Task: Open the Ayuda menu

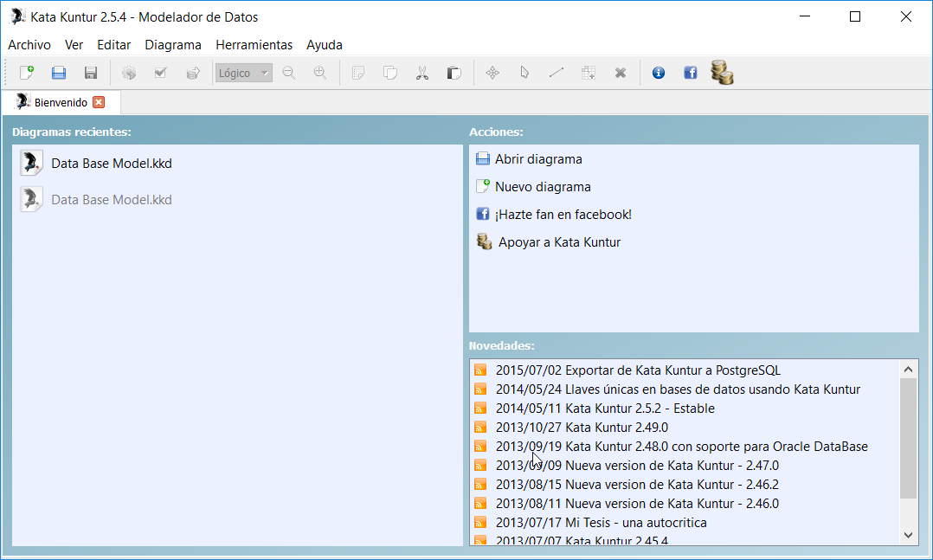Action: click(x=325, y=45)
